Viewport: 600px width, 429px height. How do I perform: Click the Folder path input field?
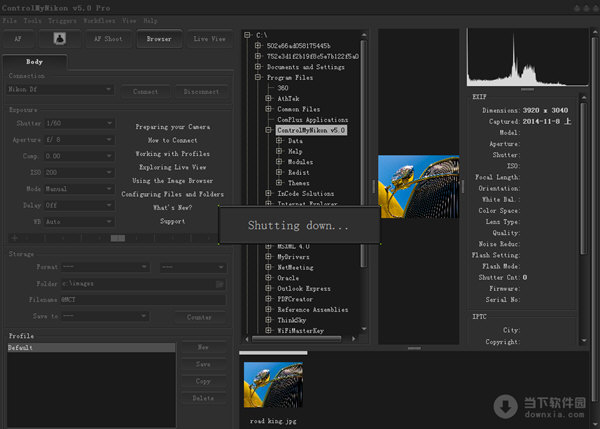pos(138,284)
